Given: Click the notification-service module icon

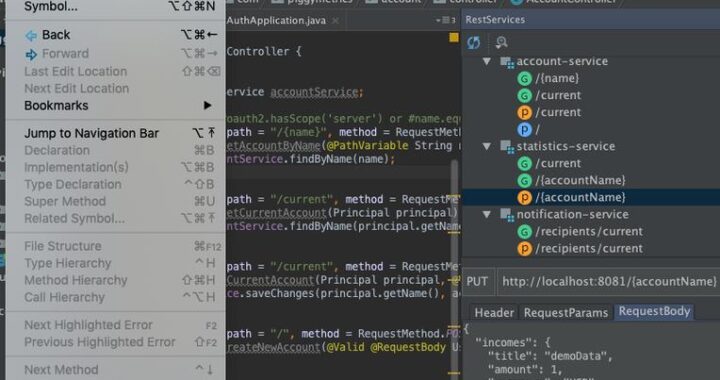Looking at the screenshot, I should 507,215.
